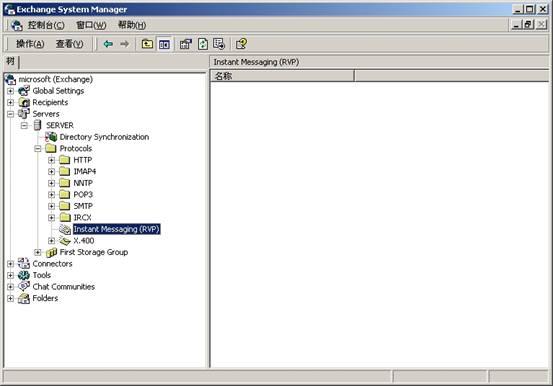553x386 pixels.
Task: Click the X.400 protocol icon
Action: (x=65, y=241)
